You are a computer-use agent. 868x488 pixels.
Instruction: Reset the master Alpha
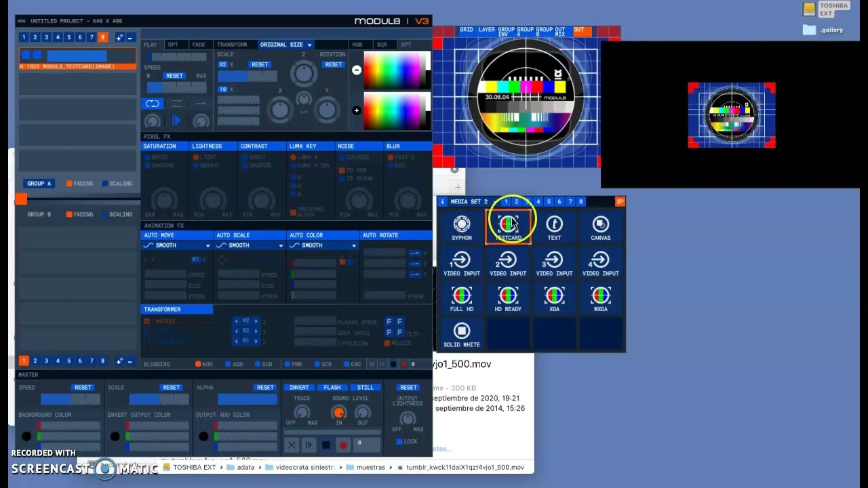coord(265,388)
